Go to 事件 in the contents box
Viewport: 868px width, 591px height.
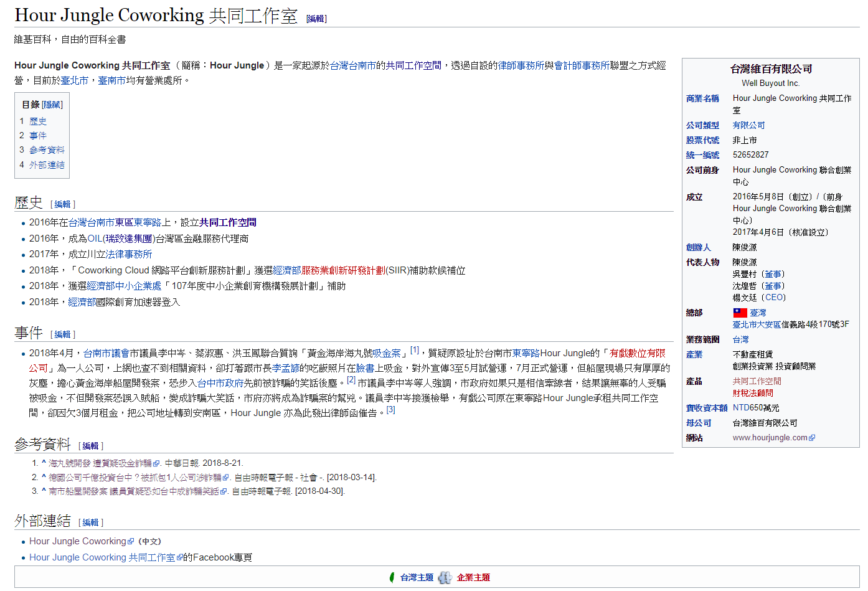coord(38,135)
